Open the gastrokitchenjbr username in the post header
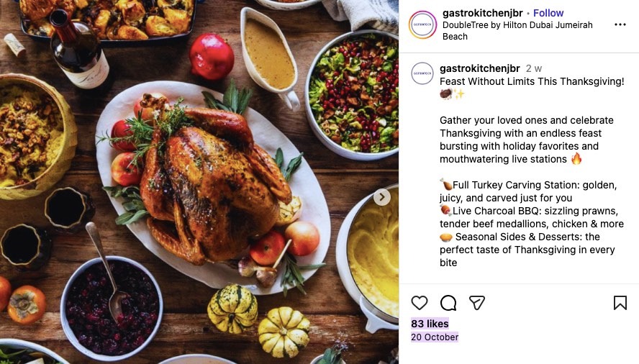Viewport: 639px width, 364px height. [x=483, y=13]
